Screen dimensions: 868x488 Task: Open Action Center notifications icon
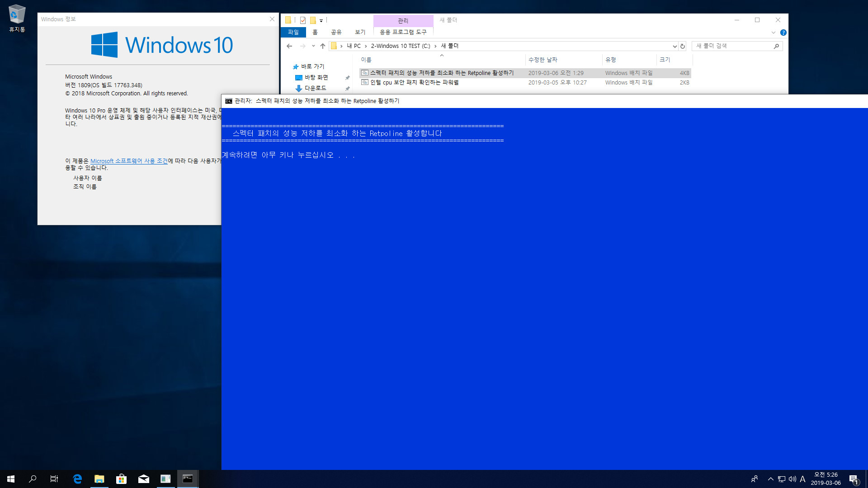[x=854, y=479]
